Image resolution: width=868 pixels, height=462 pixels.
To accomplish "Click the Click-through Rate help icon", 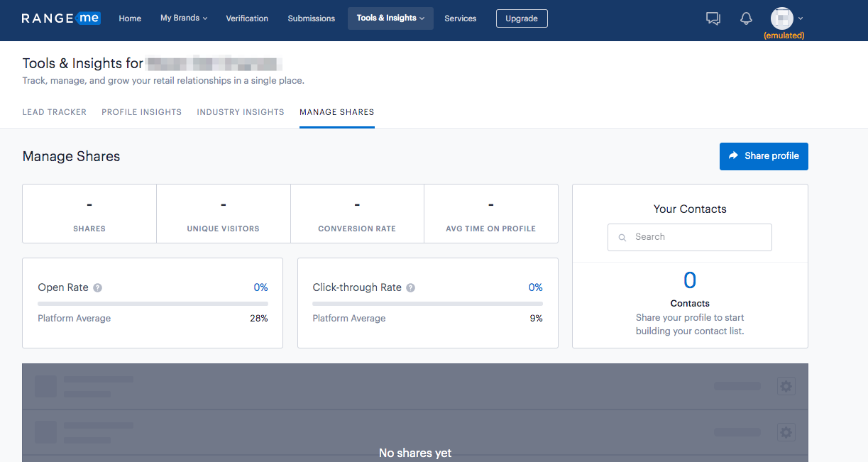I will [411, 288].
